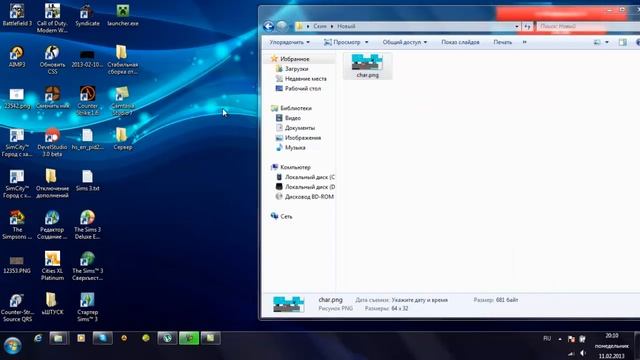Viewport: 640px width, 360px height.
Task: Select the hs_err_pid log file icon
Action: coord(87,139)
